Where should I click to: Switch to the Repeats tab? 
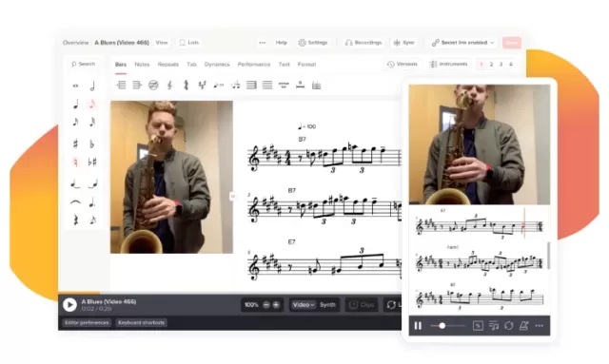point(168,65)
